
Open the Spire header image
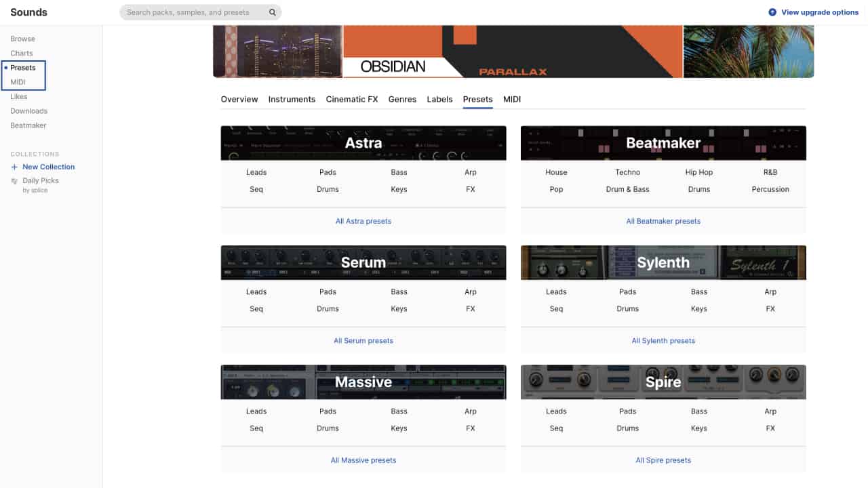click(x=663, y=382)
